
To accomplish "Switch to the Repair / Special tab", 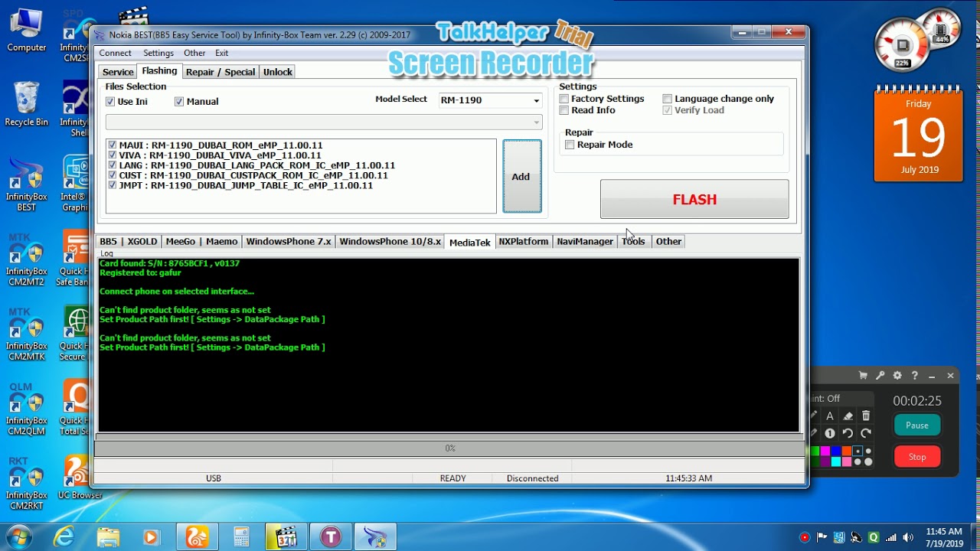I will click(220, 72).
